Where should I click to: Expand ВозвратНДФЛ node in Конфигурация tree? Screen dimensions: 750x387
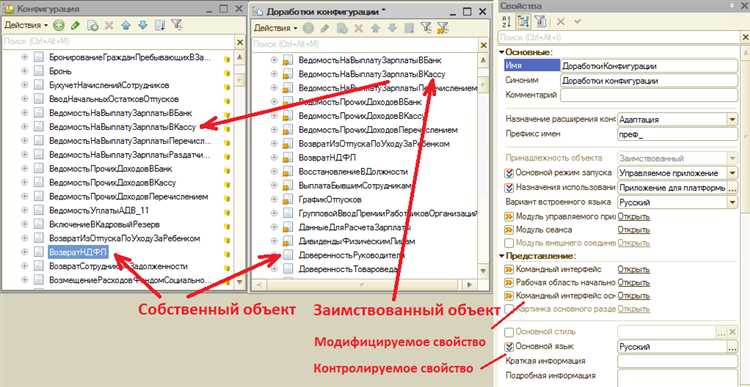pos(24,252)
